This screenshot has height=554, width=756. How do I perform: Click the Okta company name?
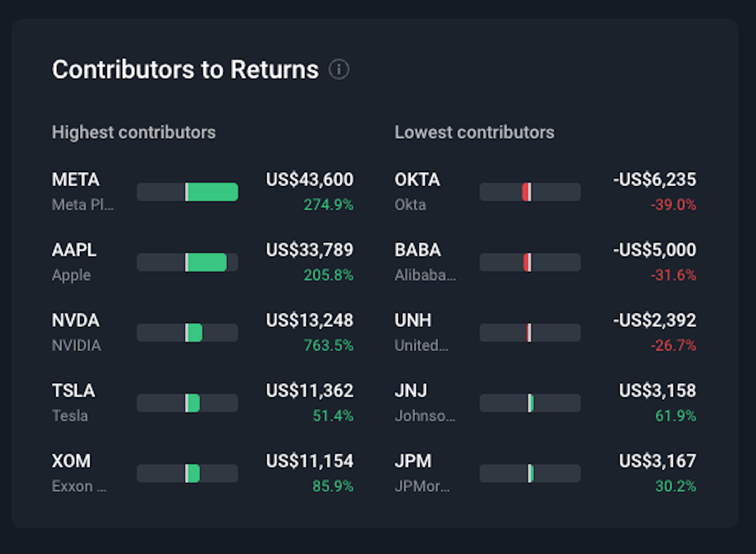tap(411, 205)
